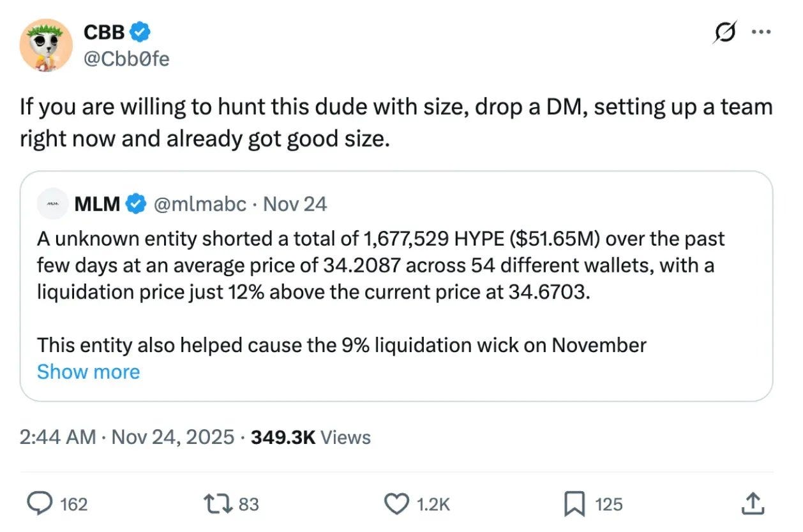View the 349.3K Views analytics
Screen dimensions: 803x532
point(311,437)
